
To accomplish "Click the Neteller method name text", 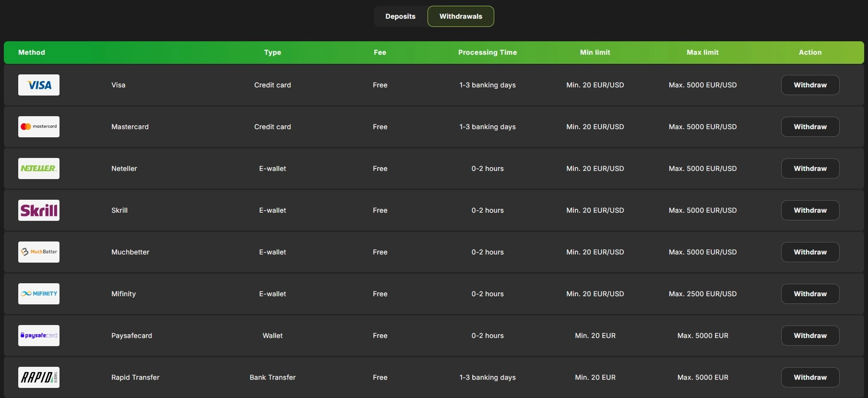I will (124, 169).
